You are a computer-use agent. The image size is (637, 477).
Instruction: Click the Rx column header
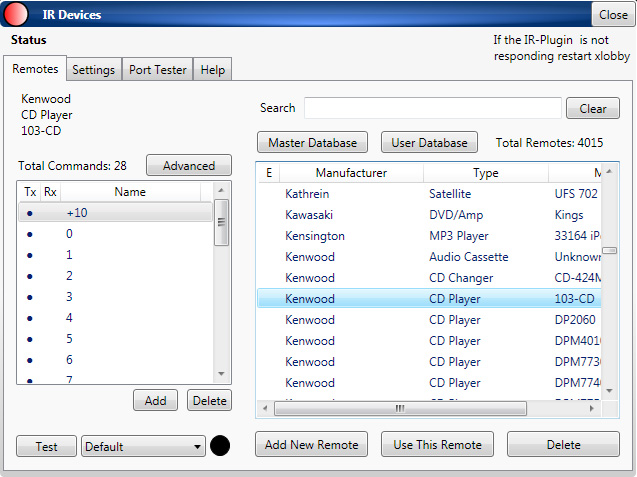coord(50,192)
